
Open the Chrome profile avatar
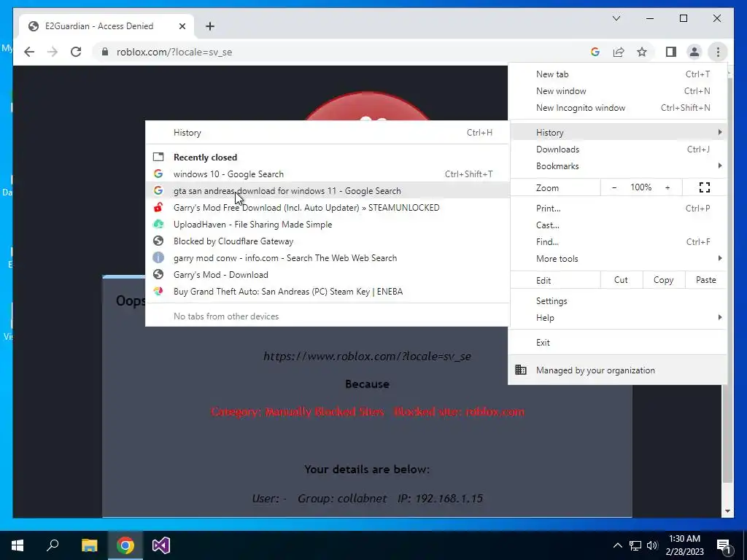coord(694,52)
